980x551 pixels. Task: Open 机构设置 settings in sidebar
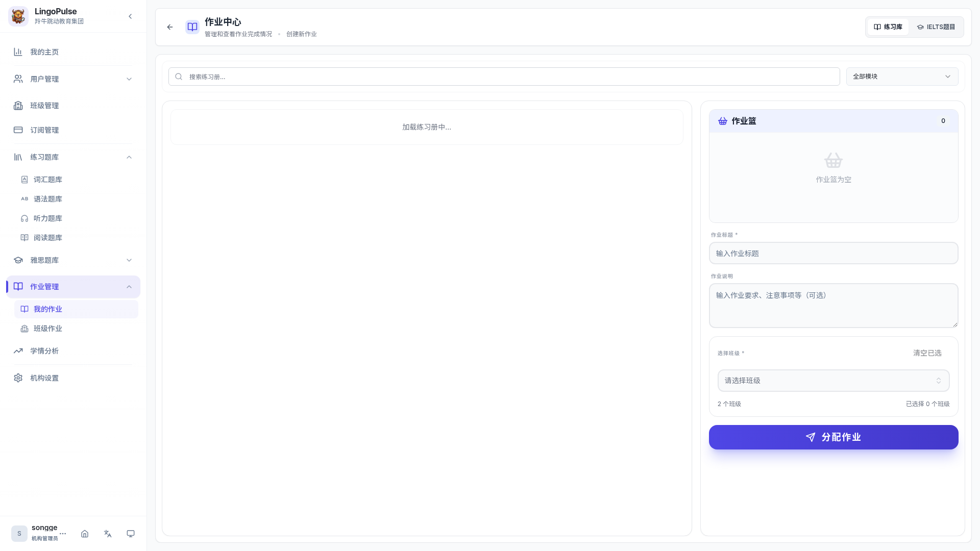point(43,378)
